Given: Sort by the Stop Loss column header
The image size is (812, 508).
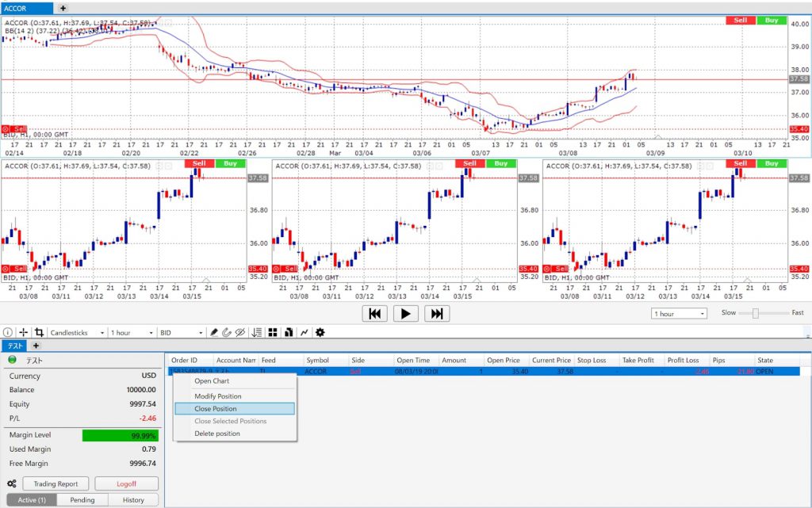Looking at the screenshot, I should tap(596, 360).
